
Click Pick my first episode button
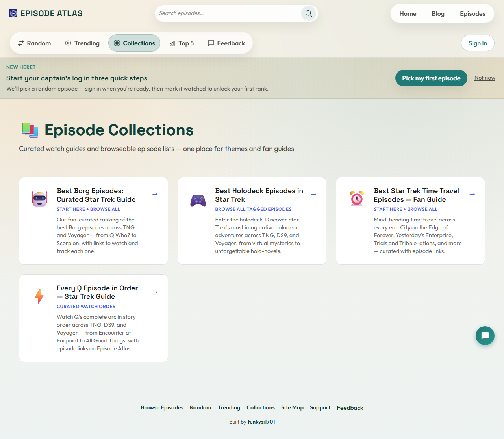[431, 78]
